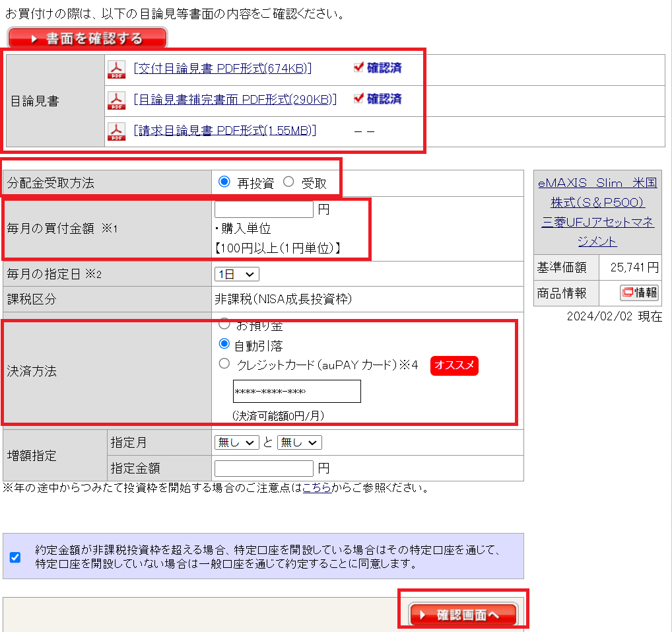Open 毎月の指定日 day dropdown

pos(237,273)
